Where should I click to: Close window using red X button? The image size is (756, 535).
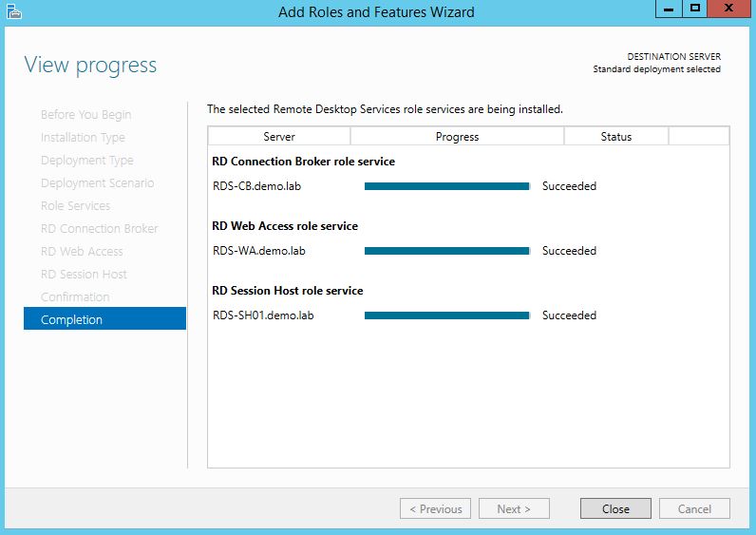[x=731, y=9]
